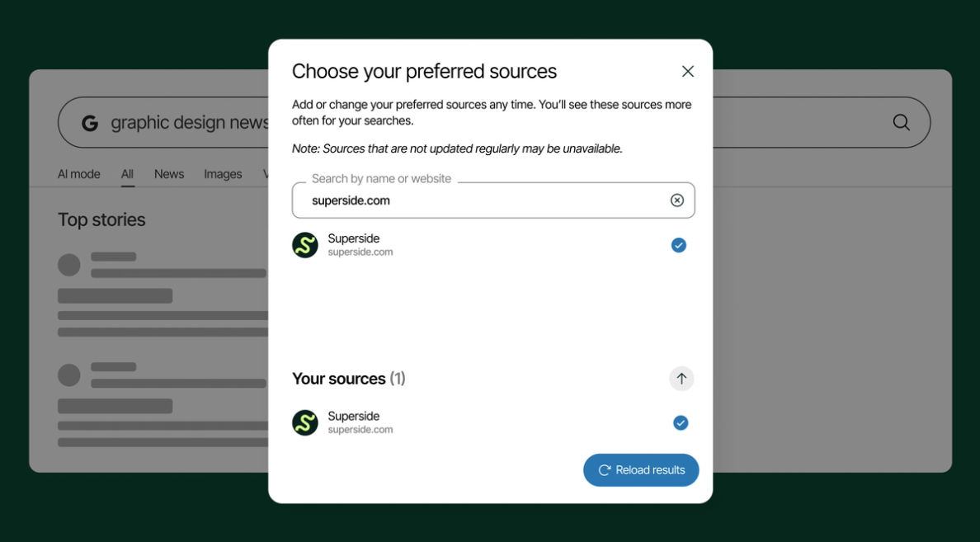Open AI mode from the search tabs
980x542 pixels.
tap(78, 174)
